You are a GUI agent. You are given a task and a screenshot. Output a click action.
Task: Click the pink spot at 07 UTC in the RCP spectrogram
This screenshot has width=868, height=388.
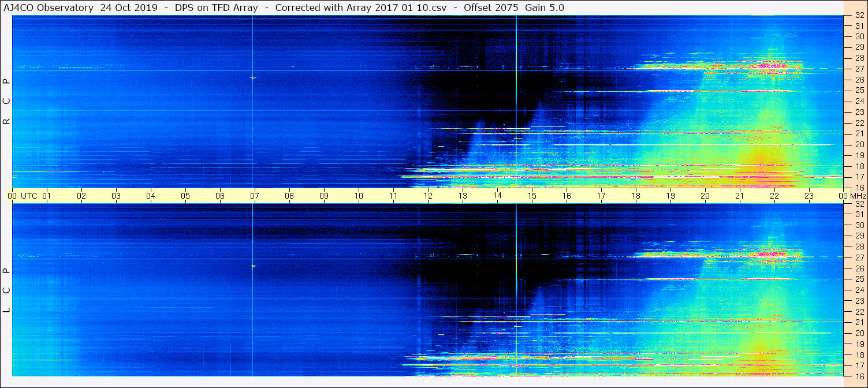pyautogui.click(x=252, y=78)
